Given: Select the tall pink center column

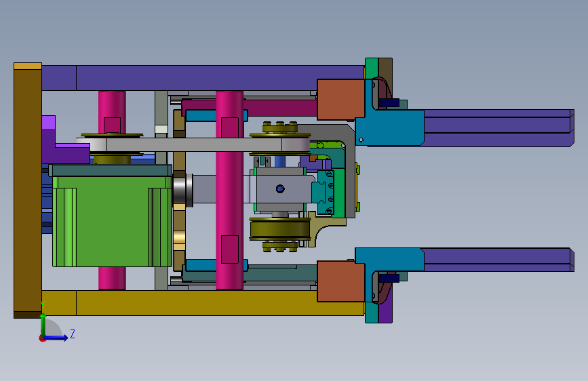Looking at the screenshot, I should pos(229,190).
